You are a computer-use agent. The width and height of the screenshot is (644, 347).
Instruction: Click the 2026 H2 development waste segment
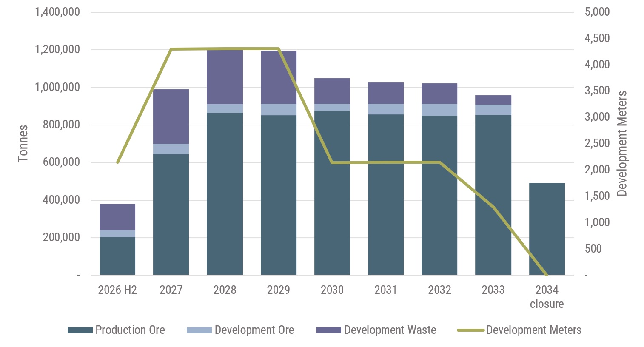[117, 217]
